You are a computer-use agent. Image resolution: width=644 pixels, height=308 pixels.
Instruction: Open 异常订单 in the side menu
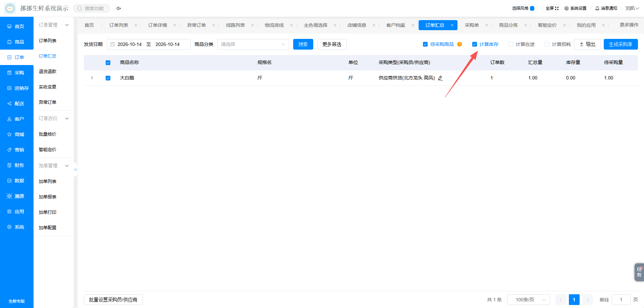(48, 102)
